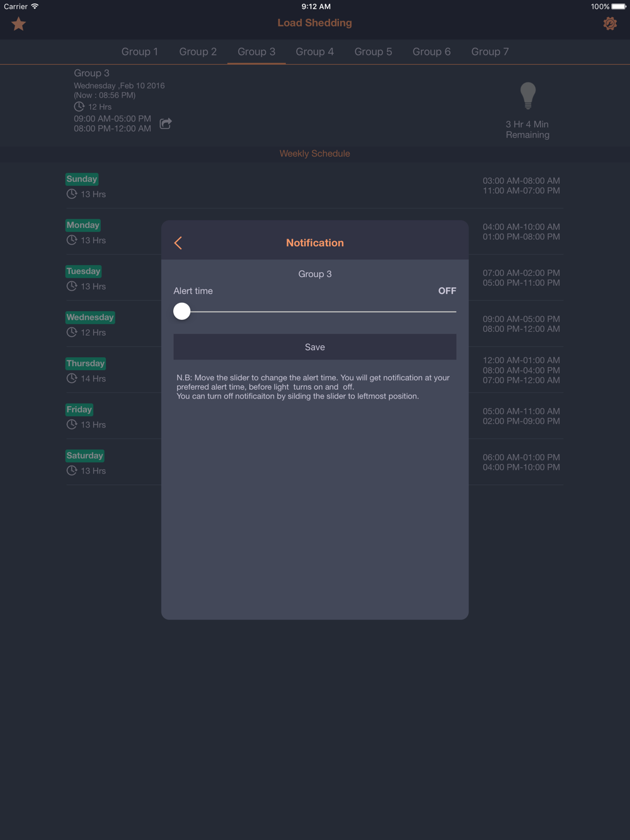Tap the clock icon in Saturday's row
This screenshot has width=630, height=840.
[x=72, y=470]
